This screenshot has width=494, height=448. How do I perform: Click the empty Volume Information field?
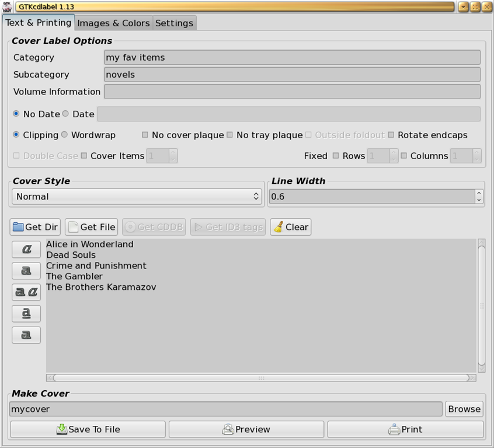292,92
